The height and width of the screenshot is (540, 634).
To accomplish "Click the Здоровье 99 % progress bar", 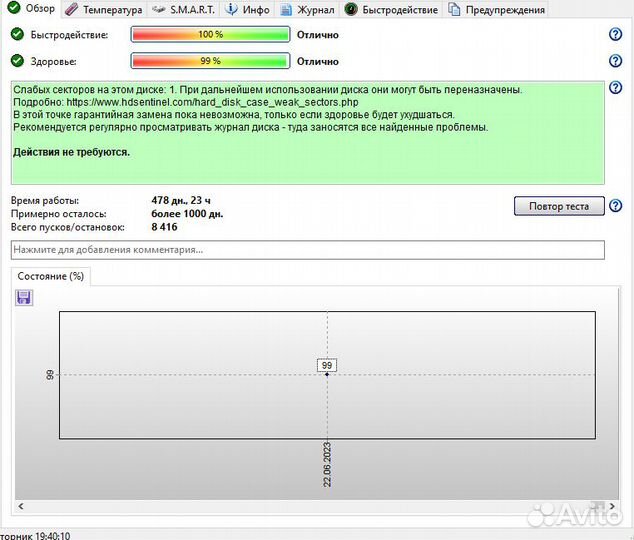I will [x=210, y=61].
